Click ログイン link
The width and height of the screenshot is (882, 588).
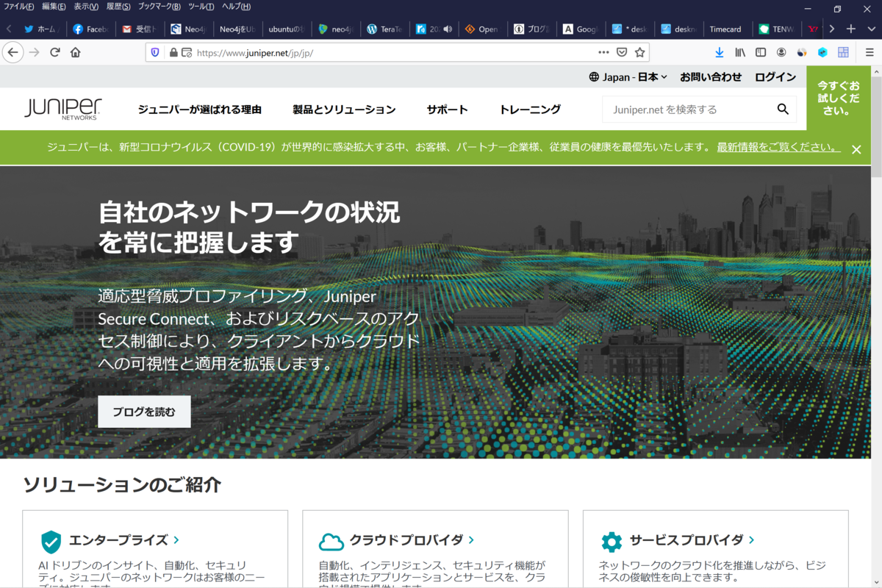pyautogui.click(x=775, y=76)
